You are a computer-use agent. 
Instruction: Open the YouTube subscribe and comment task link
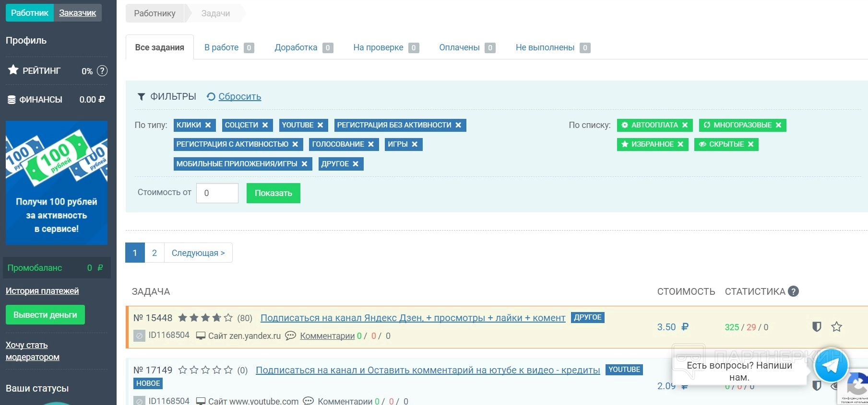coord(428,370)
